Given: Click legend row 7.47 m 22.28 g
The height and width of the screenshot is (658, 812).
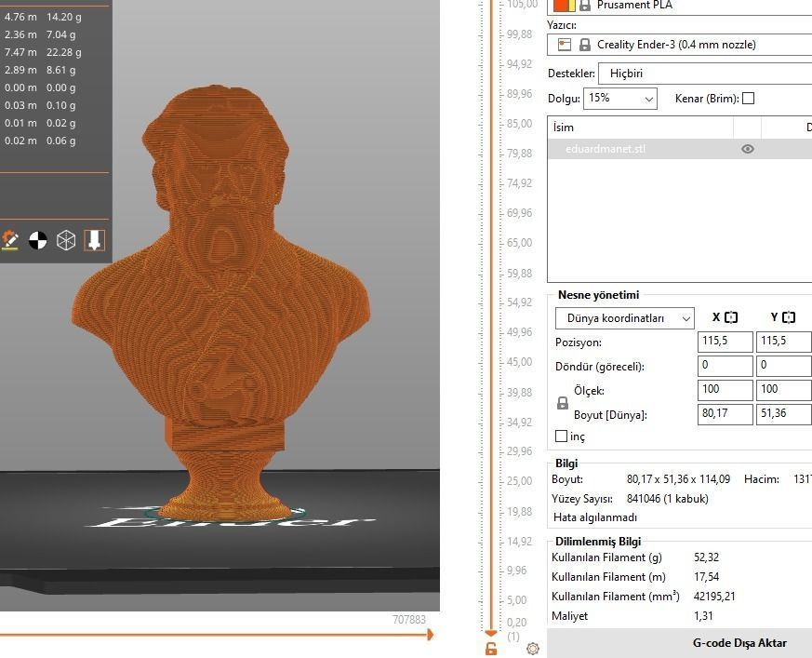Looking at the screenshot, I should (43, 52).
